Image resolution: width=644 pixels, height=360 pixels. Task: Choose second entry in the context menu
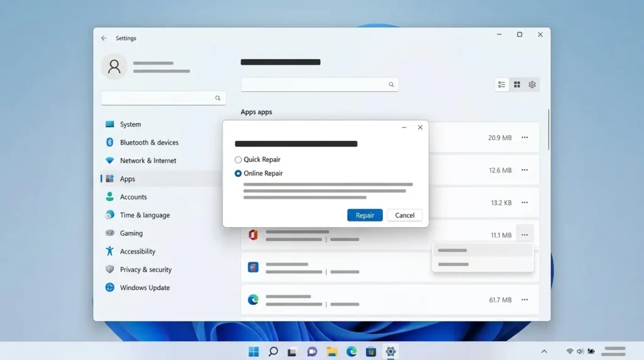482,264
